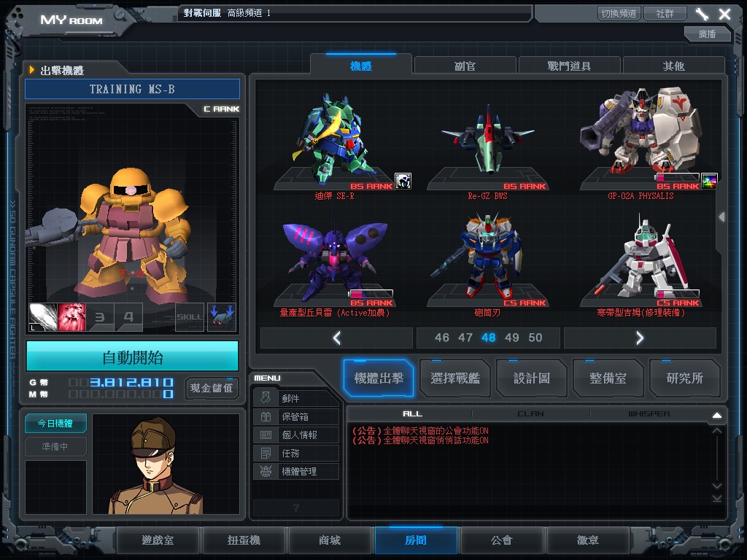Click the 現金儲值 top-up button
Screen dimensions: 747x560
(212, 388)
